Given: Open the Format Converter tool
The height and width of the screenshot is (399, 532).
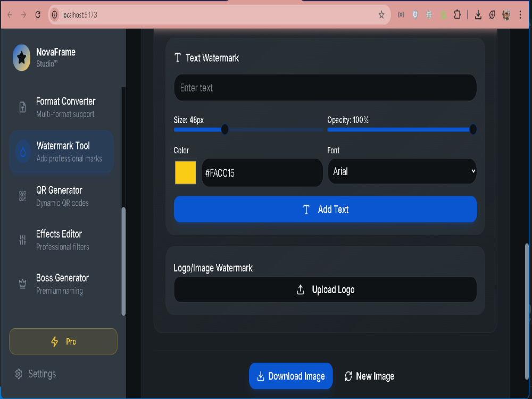Looking at the screenshot, I should [x=61, y=107].
